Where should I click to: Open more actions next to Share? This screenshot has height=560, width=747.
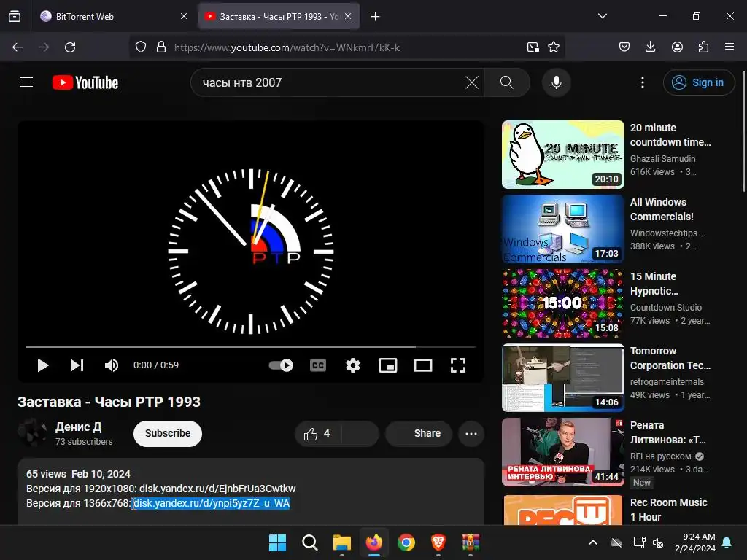click(471, 434)
